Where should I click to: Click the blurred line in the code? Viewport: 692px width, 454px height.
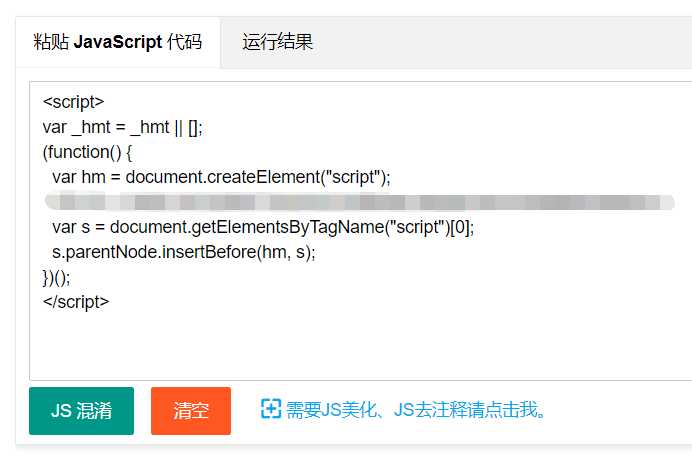(x=360, y=202)
